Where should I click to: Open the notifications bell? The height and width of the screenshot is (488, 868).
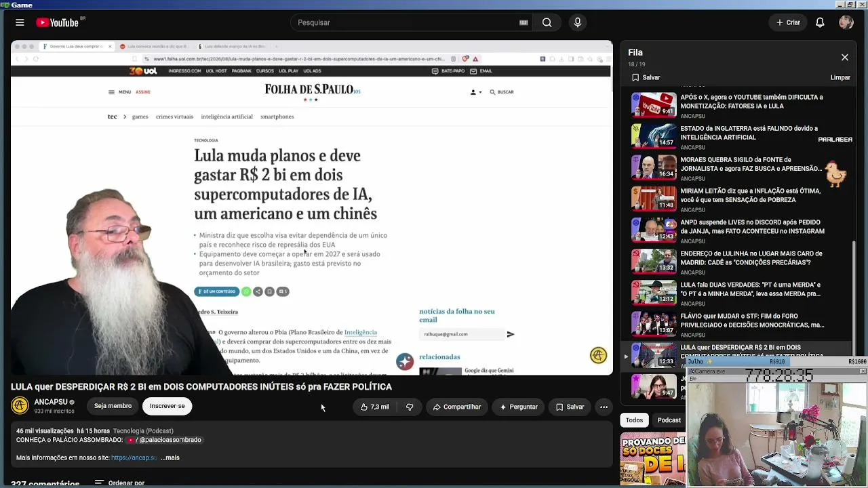820,22
